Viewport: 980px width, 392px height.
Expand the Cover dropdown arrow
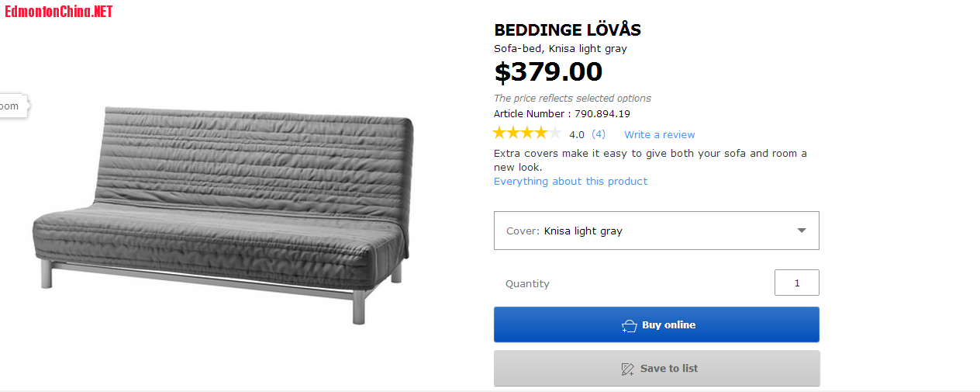802,231
